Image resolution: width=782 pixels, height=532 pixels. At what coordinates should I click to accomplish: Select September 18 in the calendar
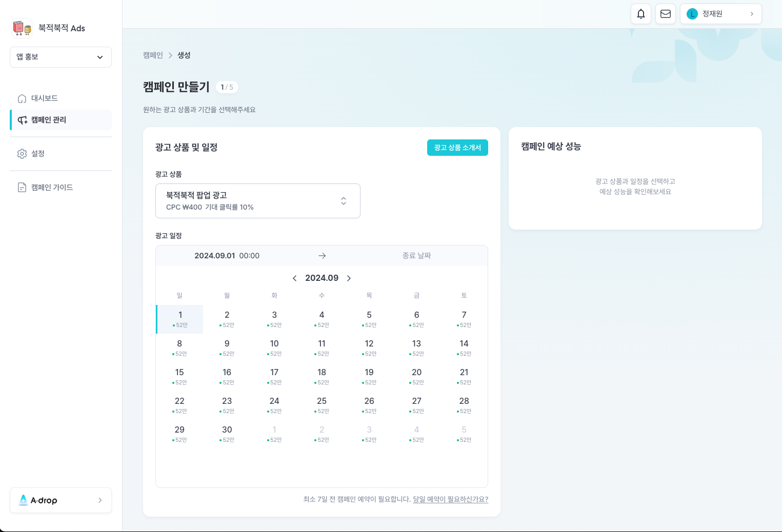coord(322,377)
